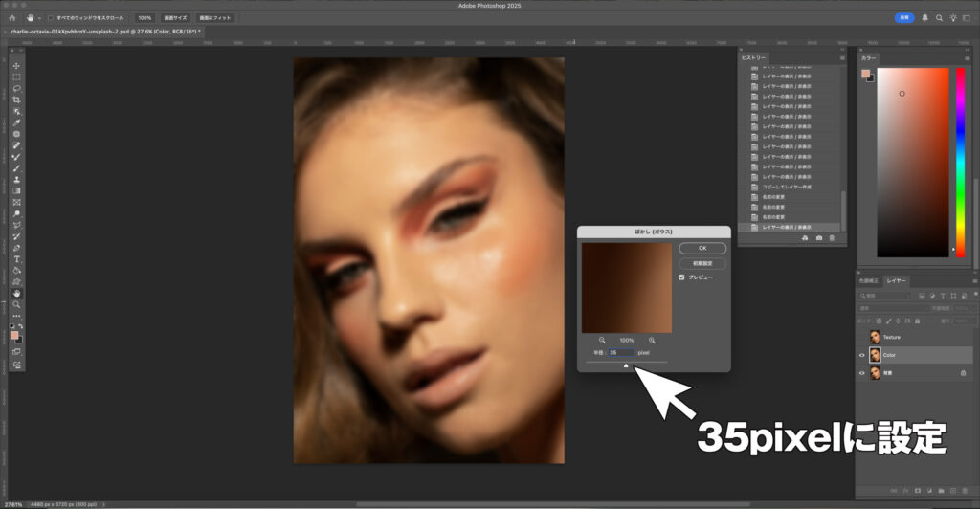980x509 pixels.
Task: Create a new layer group folder
Action: pyautogui.click(x=942, y=491)
